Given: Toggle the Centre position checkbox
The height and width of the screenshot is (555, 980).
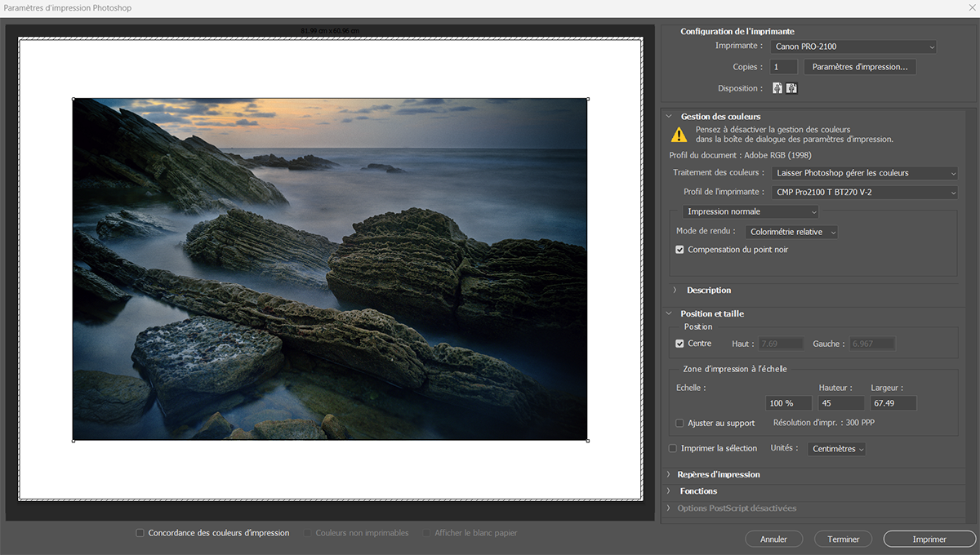Looking at the screenshot, I should coord(679,344).
